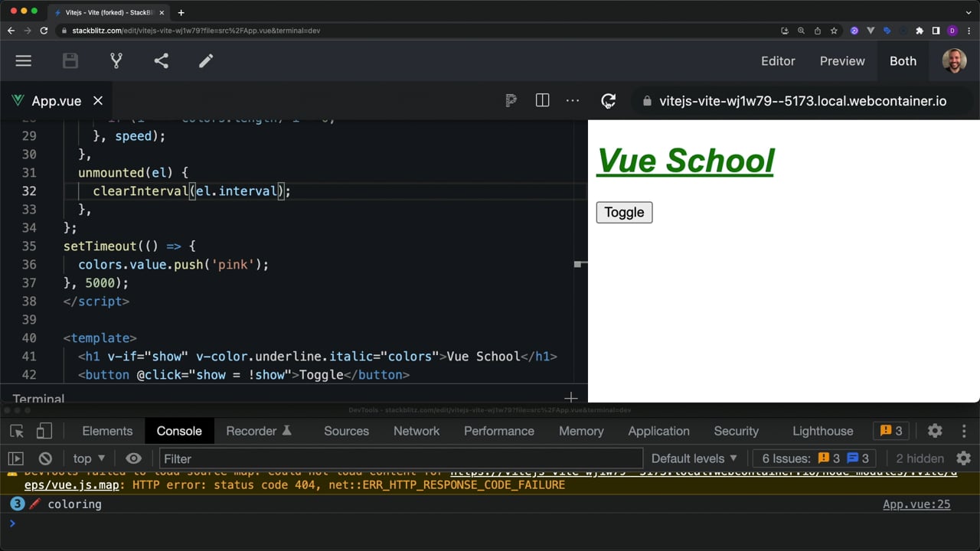The height and width of the screenshot is (551, 980).
Task: Open the DevTools Lighthouse tab
Action: (x=822, y=431)
